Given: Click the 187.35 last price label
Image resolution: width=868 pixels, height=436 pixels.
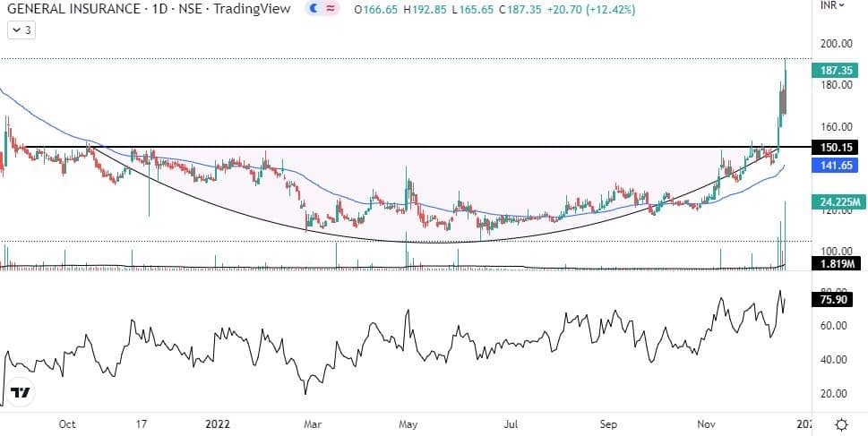Looking at the screenshot, I should coord(833,70).
